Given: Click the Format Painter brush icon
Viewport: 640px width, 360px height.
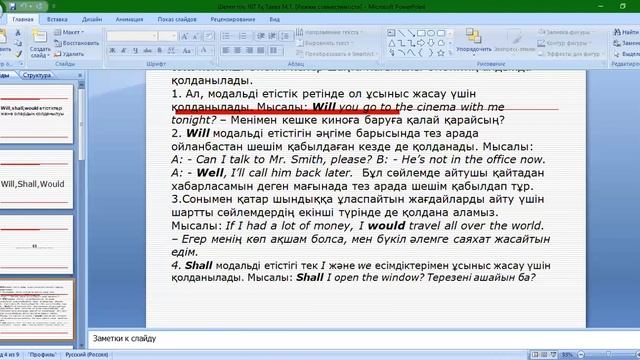Looking at the screenshot, I should (x=18, y=54).
